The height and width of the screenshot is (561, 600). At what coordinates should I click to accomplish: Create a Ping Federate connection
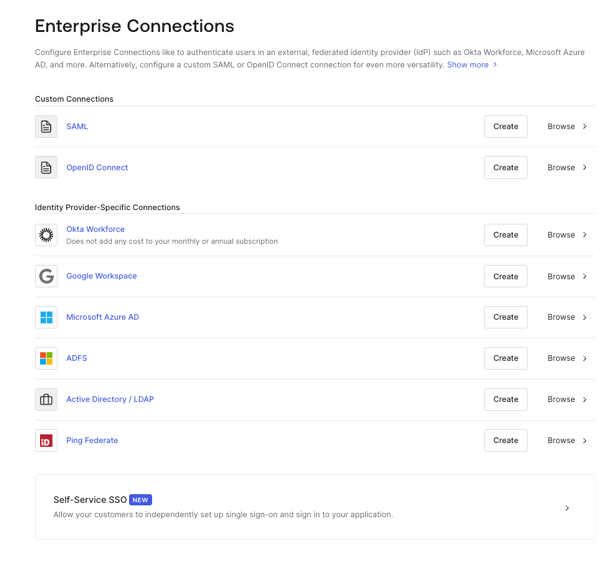(x=505, y=440)
